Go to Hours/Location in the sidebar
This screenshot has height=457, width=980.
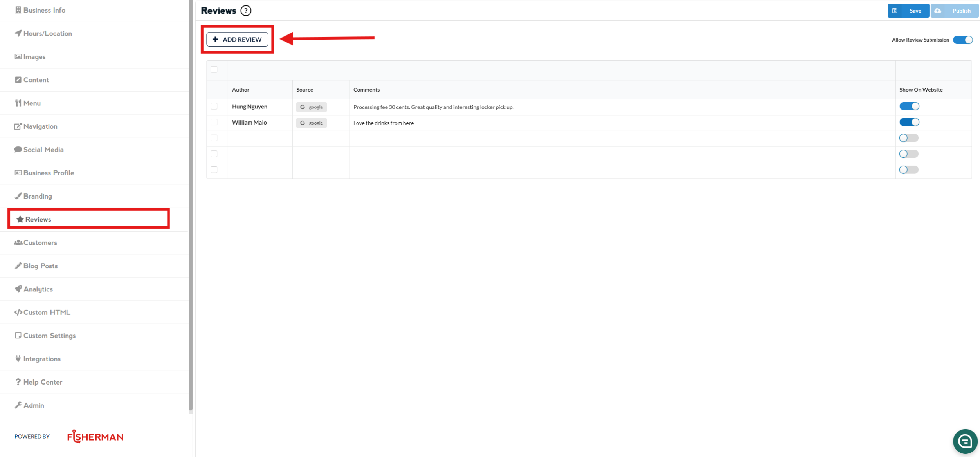tap(47, 33)
